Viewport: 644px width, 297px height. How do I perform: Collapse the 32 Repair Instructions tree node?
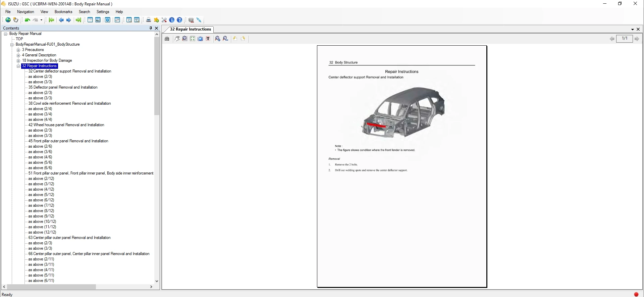(18, 66)
